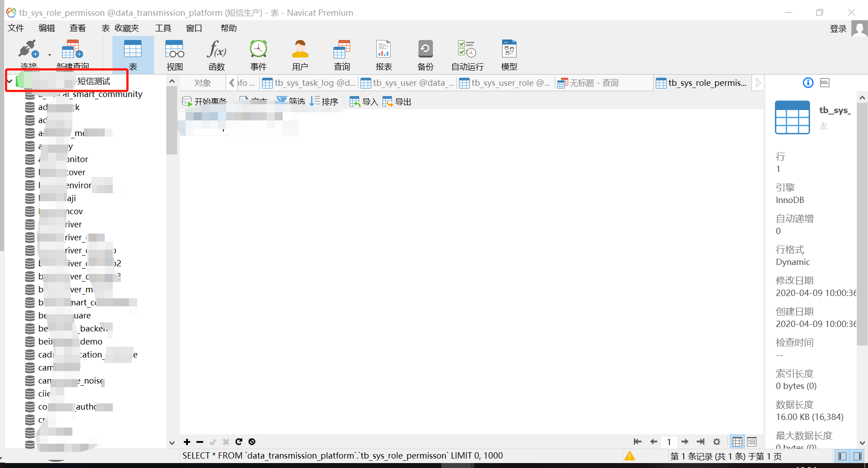Refresh the table data
Image resolution: width=868 pixels, height=468 pixels.
[239, 442]
